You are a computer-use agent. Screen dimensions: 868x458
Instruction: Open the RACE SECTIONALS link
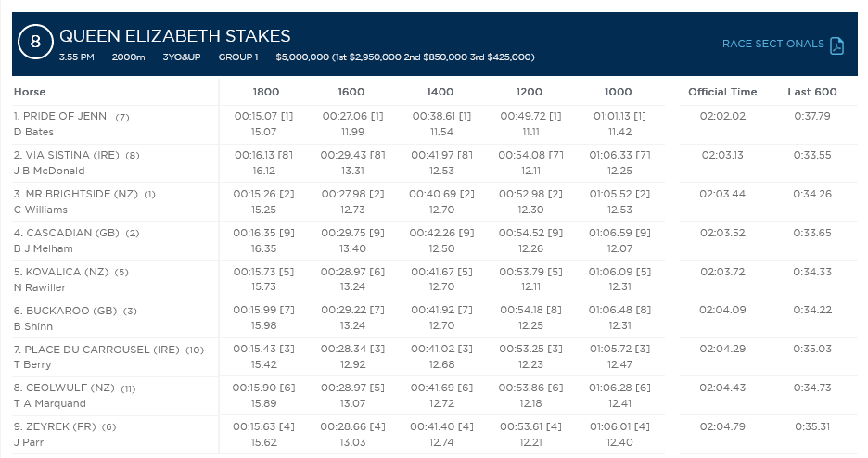coord(772,44)
